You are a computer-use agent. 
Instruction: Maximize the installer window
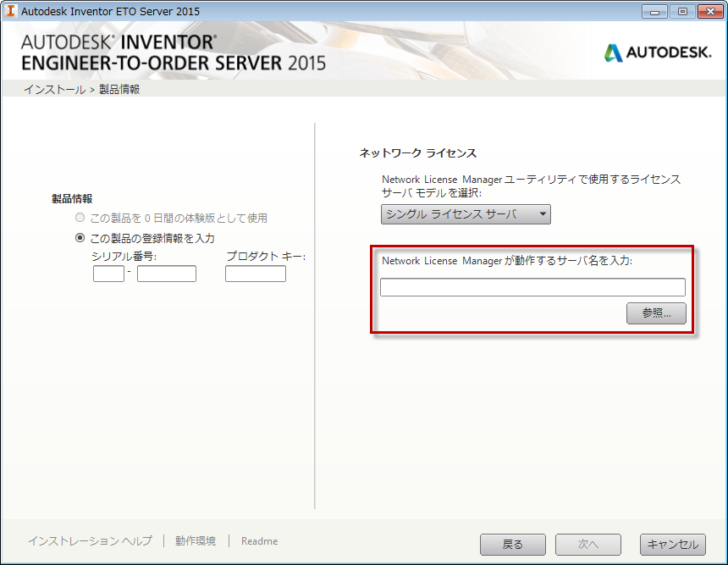coord(682,12)
